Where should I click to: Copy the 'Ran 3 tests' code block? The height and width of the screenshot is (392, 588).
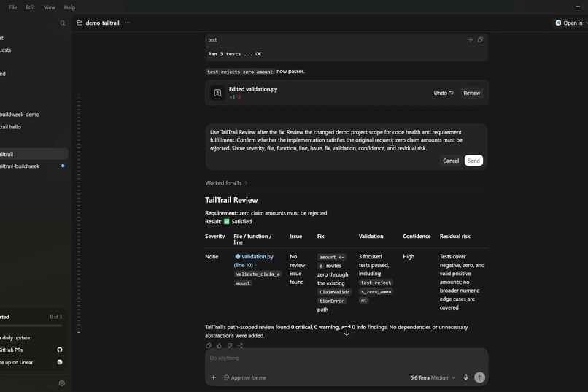coord(480,39)
